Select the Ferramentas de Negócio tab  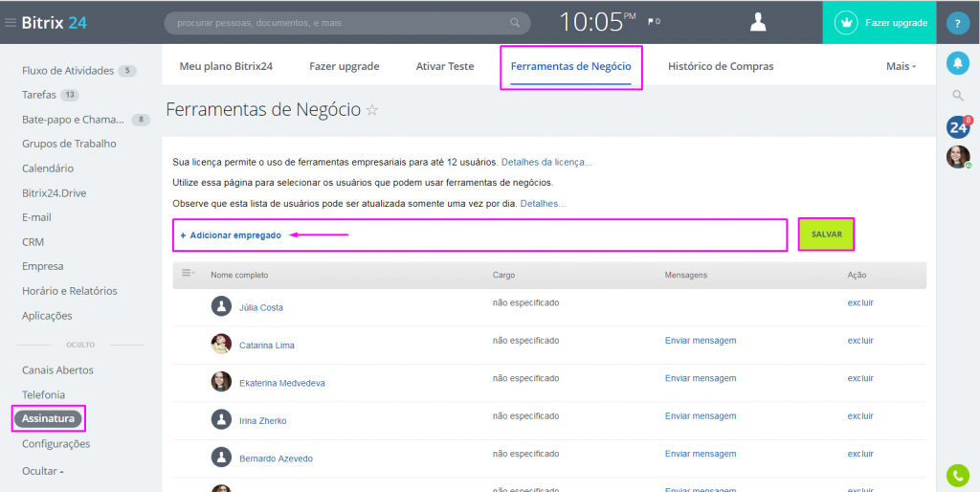[x=571, y=66]
